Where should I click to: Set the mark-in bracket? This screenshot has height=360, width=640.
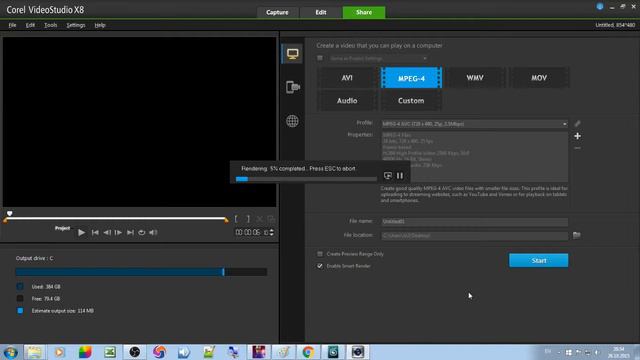point(236,219)
